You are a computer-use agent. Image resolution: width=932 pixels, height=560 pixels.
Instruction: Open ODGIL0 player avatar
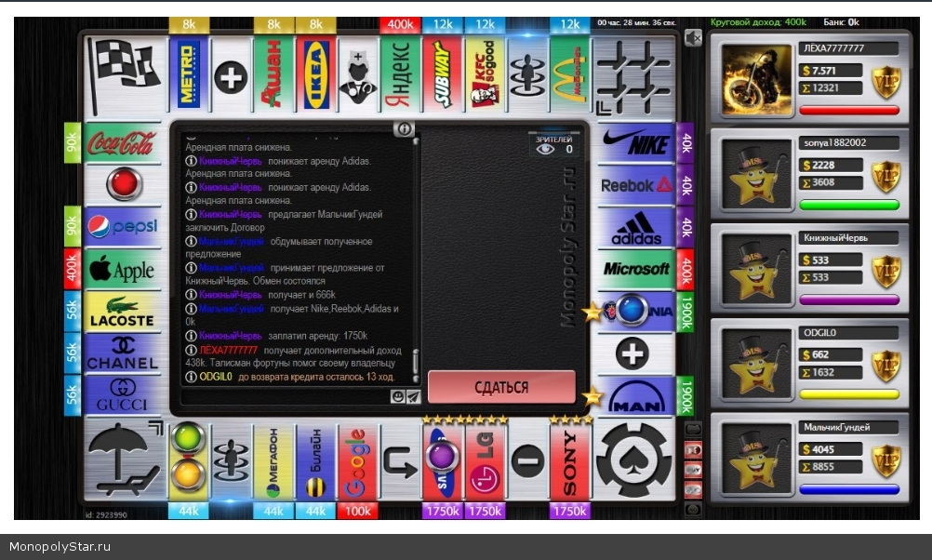756,364
